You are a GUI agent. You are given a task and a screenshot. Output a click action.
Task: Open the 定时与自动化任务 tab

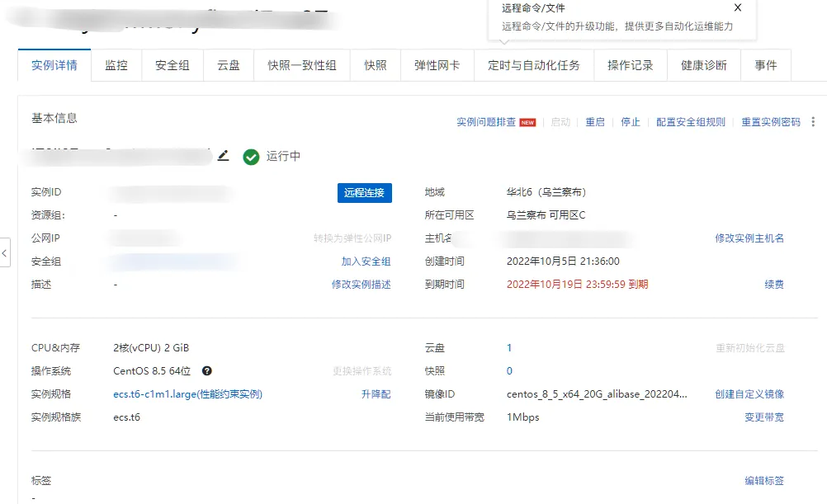[x=534, y=65]
